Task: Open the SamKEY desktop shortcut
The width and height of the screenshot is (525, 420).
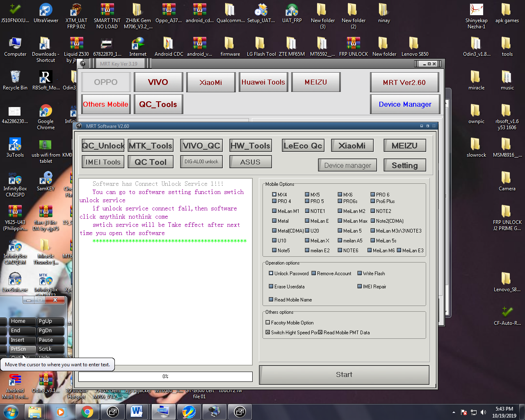Action: (x=46, y=181)
